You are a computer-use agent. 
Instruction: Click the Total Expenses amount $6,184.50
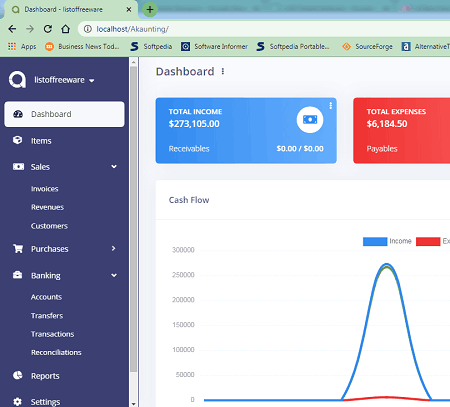(387, 124)
